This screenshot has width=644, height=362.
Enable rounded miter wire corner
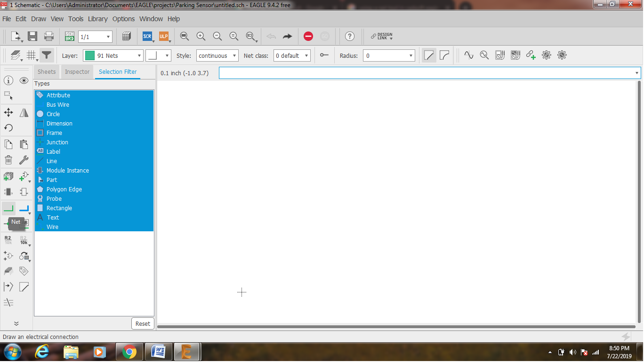(x=444, y=55)
